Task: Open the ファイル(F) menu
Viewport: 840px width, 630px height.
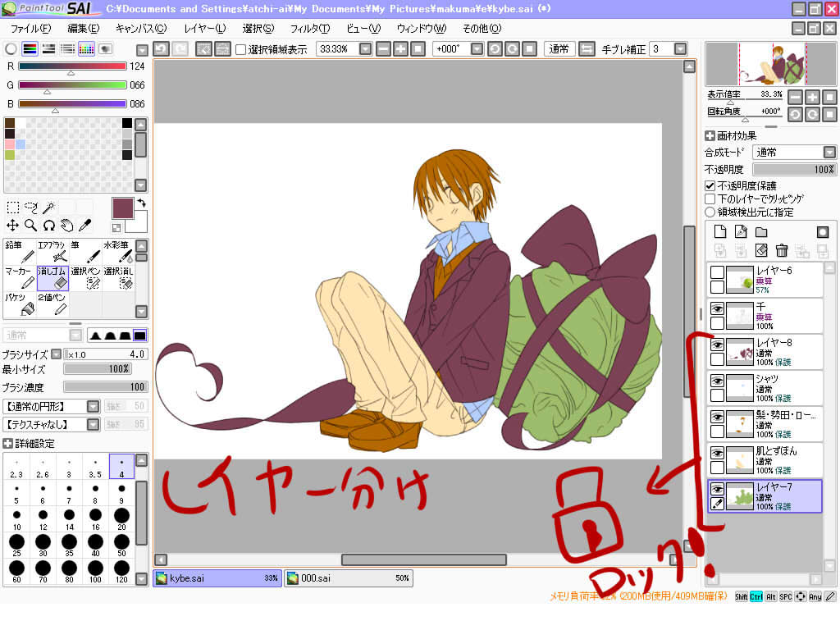Action: coord(30,29)
